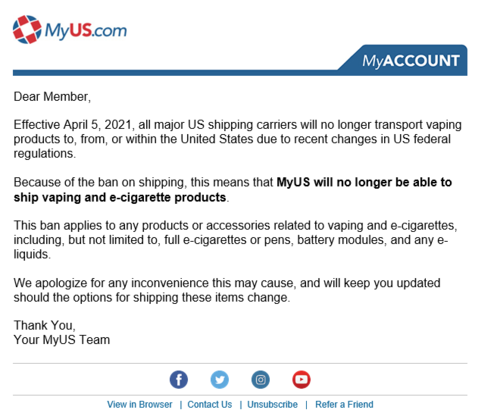This screenshot has height=416, width=500.
Task: Open the YouTube play icon
Action: coord(301,379)
